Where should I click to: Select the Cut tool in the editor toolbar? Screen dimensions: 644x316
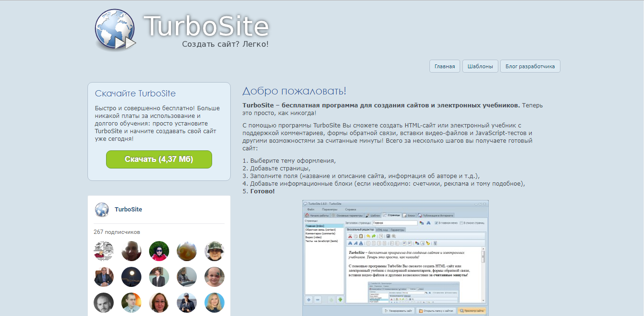point(349,237)
